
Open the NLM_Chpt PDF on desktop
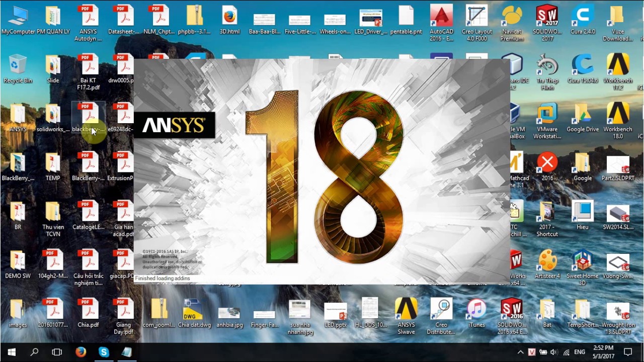tap(159, 20)
